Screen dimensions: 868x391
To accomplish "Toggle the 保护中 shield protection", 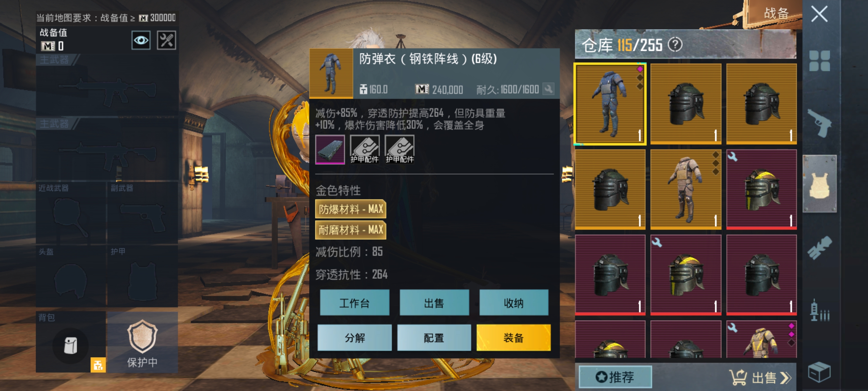I will click(142, 342).
